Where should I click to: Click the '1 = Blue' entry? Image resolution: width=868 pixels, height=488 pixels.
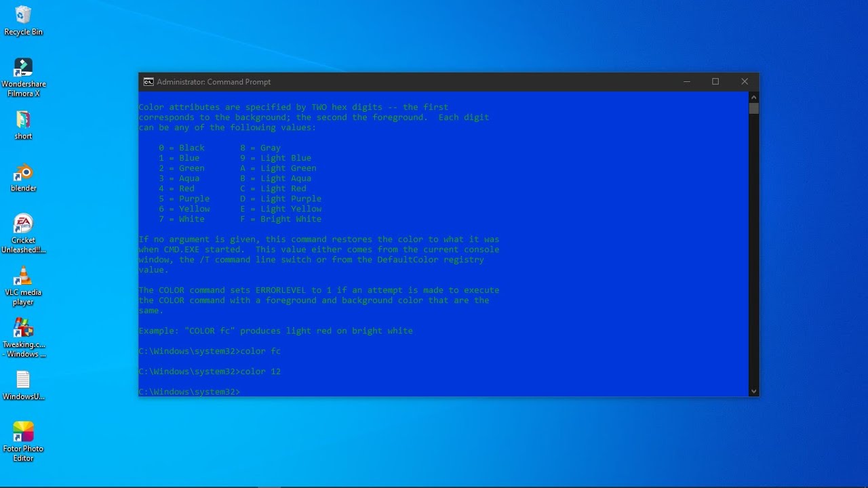click(179, 158)
